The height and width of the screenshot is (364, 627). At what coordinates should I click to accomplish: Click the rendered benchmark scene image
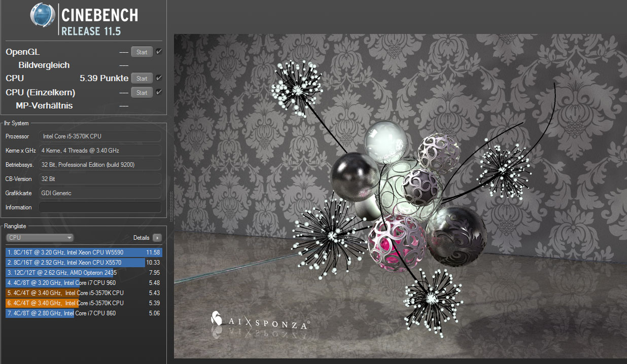click(x=400, y=196)
